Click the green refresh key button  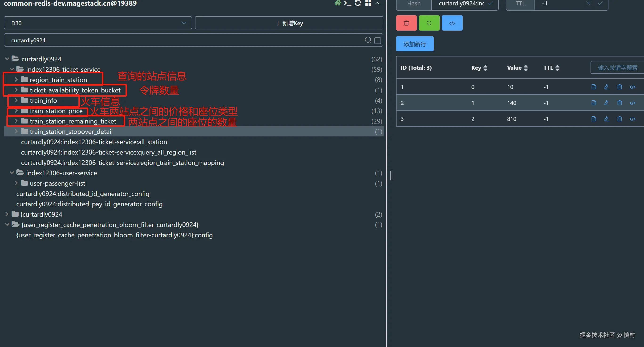tap(429, 23)
